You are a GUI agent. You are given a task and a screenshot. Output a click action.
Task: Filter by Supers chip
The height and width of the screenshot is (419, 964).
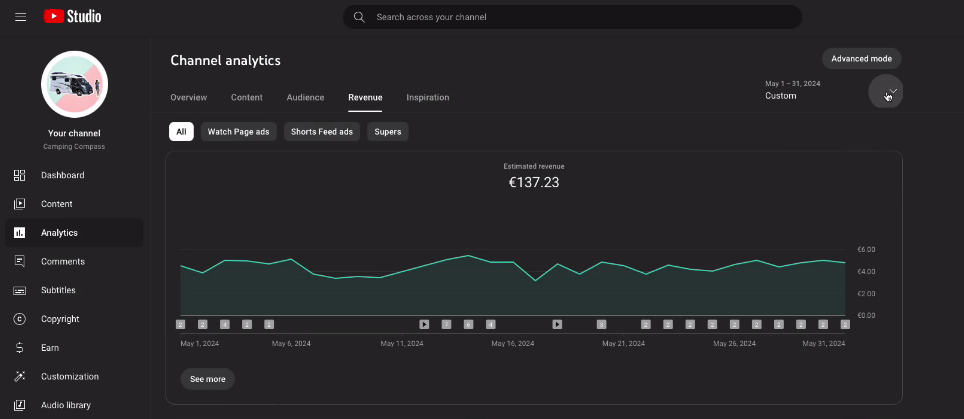click(388, 131)
